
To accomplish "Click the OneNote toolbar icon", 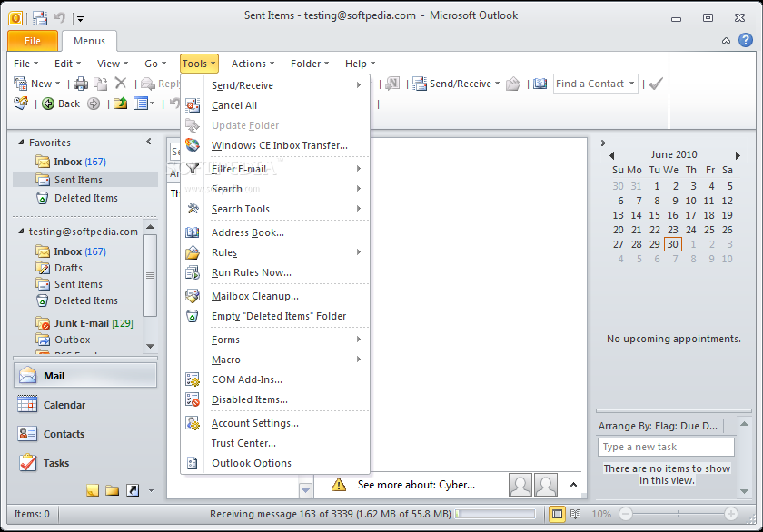I will pos(392,84).
